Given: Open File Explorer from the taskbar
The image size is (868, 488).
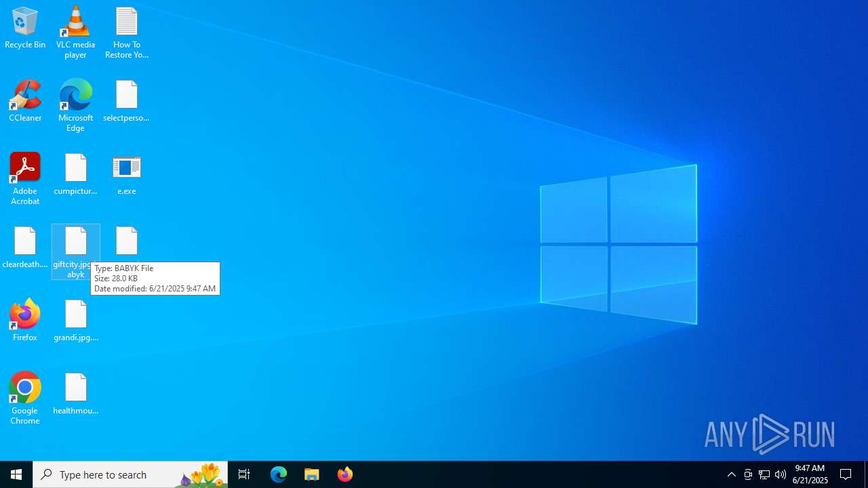Looking at the screenshot, I should click(312, 474).
